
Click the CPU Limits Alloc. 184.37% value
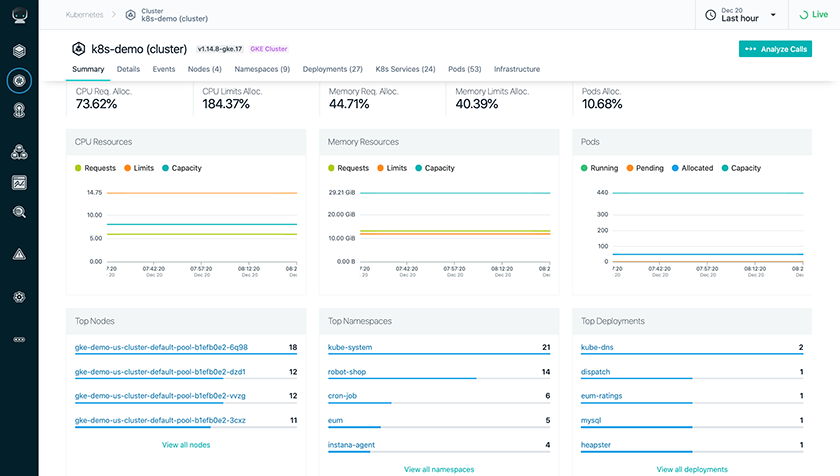click(226, 104)
